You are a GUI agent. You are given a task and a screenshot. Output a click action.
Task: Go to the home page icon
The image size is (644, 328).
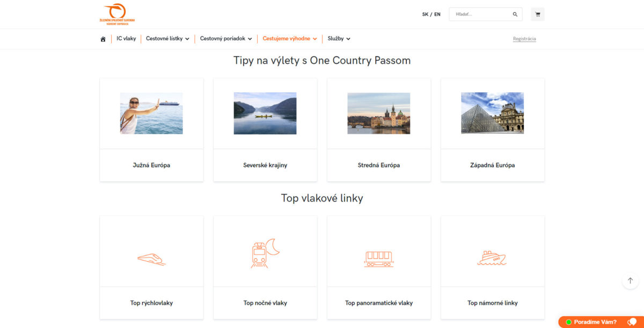click(x=103, y=39)
